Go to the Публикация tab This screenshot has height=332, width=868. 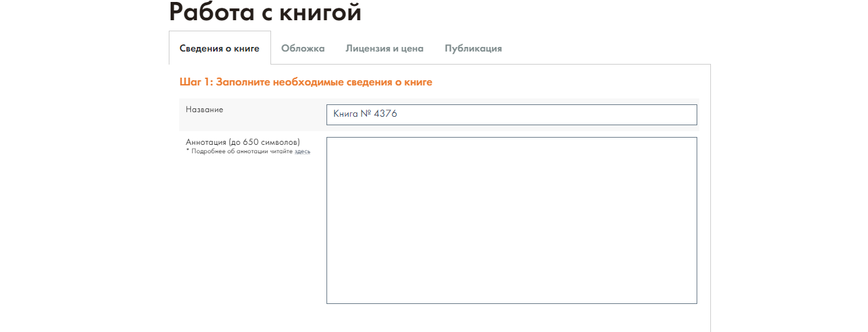point(473,48)
